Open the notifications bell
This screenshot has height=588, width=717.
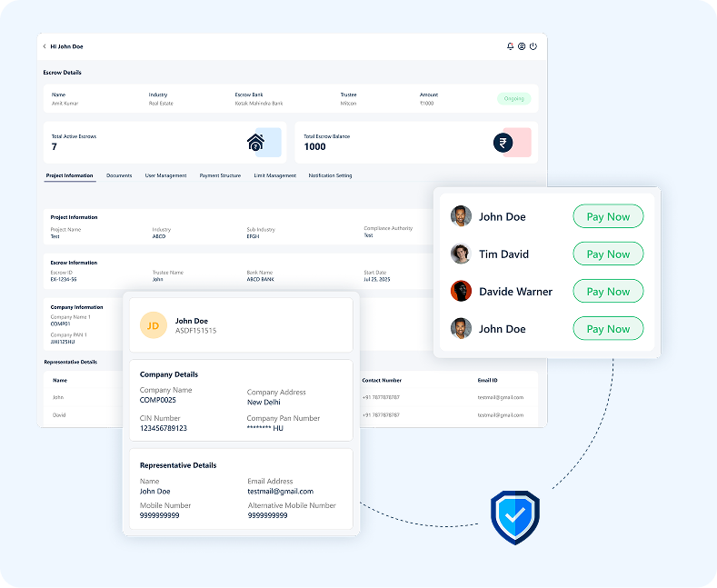point(511,46)
